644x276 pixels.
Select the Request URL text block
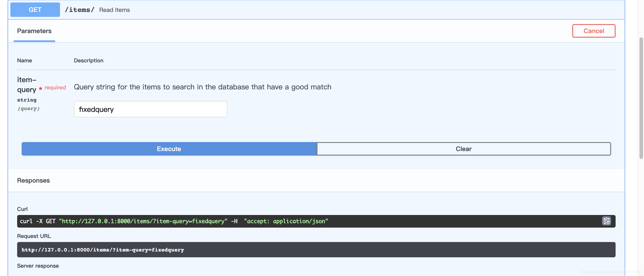pyautogui.click(x=316, y=249)
